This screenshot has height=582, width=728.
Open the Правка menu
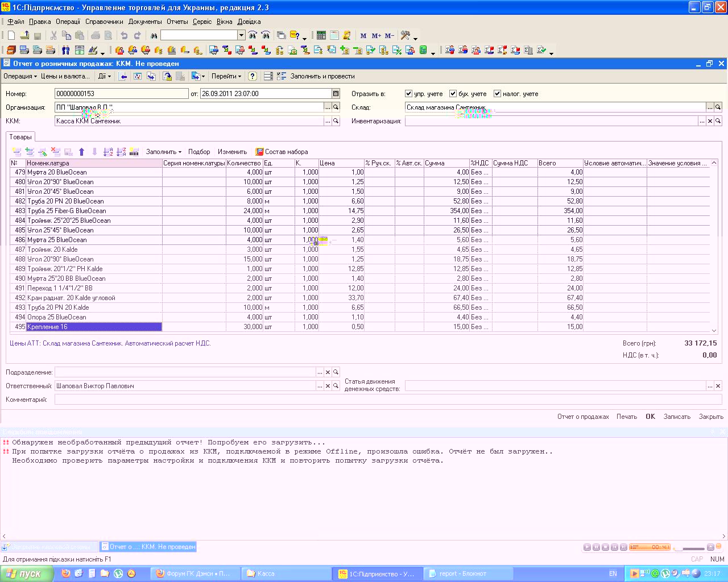(x=40, y=22)
